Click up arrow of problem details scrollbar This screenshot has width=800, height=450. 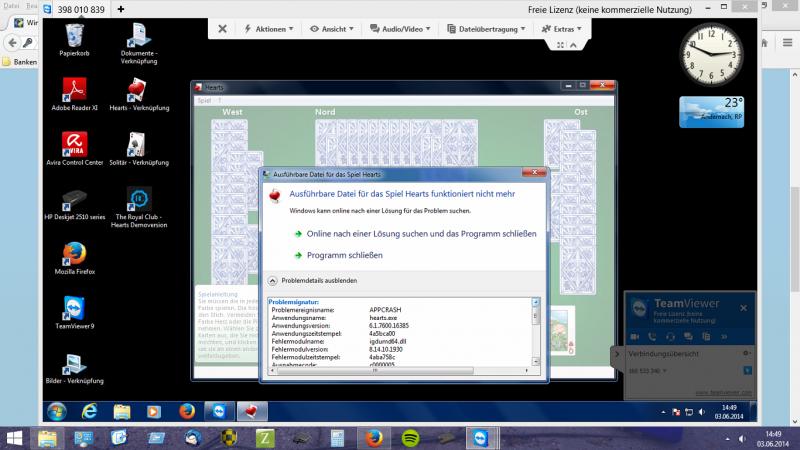pyautogui.click(x=535, y=303)
